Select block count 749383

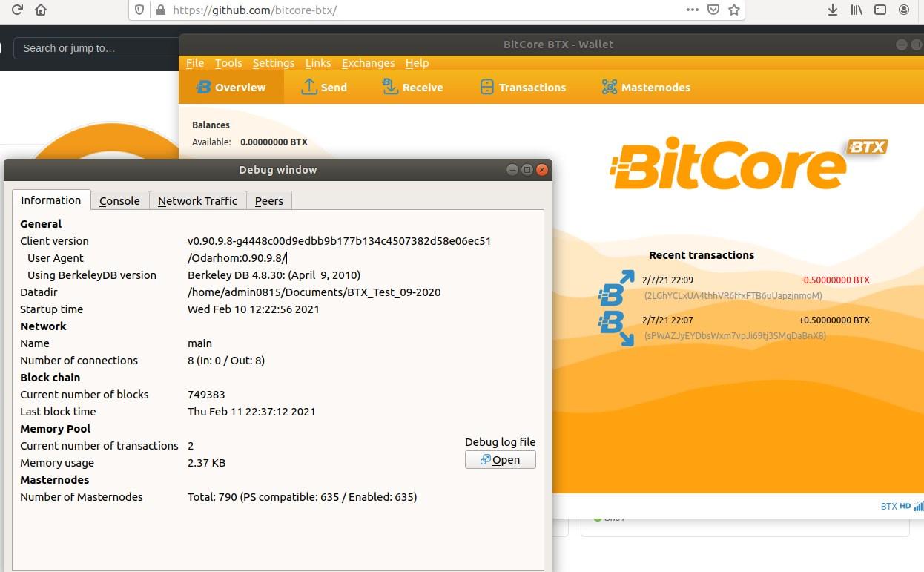pyautogui.click(x=206, y=395)
